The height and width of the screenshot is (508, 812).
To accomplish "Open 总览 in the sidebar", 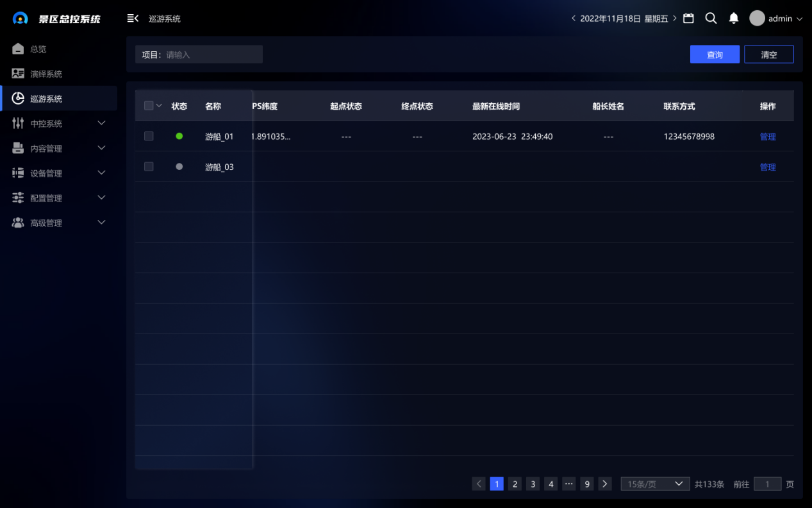I will click(x=38, y=49).
